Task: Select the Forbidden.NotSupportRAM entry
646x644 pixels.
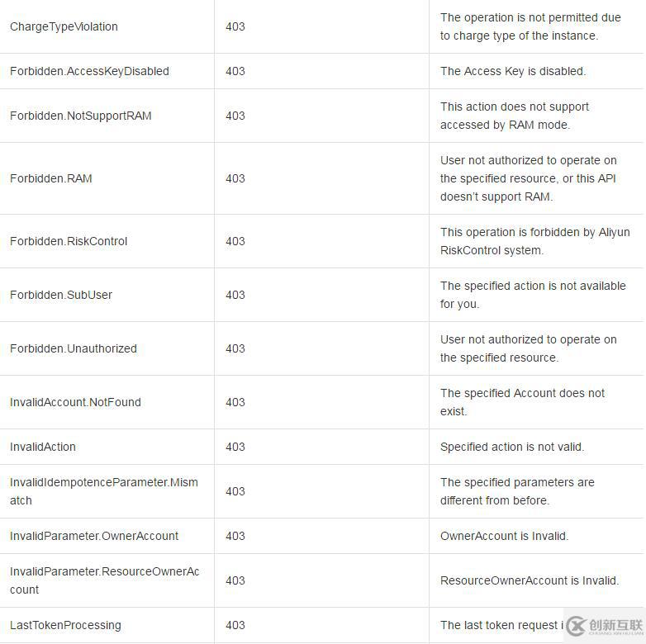Action: tap(81, 116)
